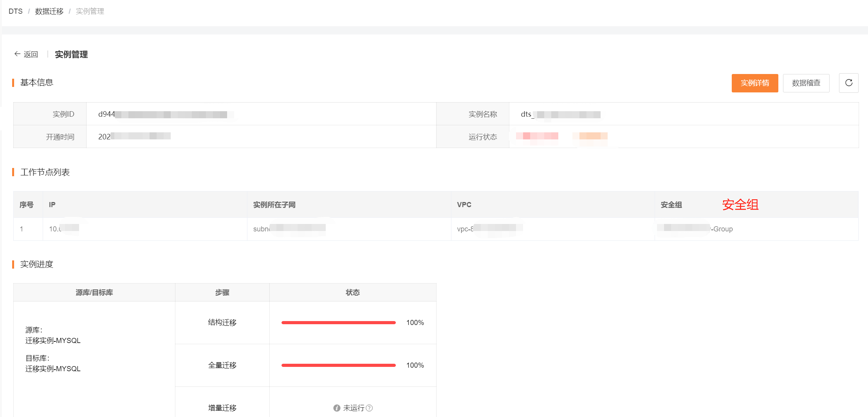Click the refresh icon button
The width and height of the screenshot is (868, 417).
click(848, 83)
